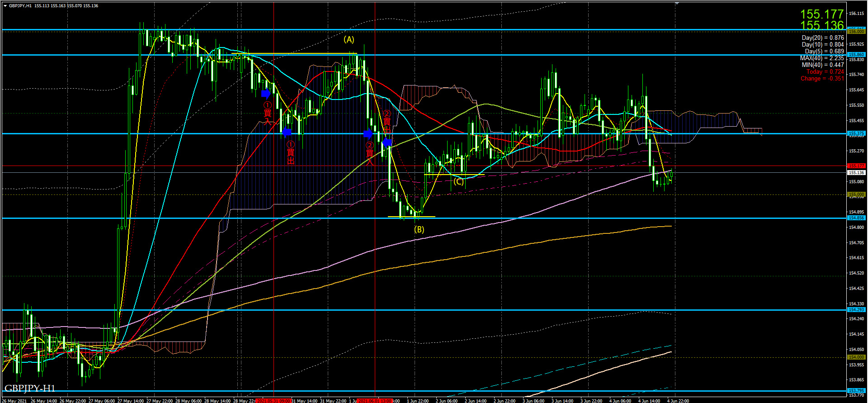This screenshot has height=403, width=868.
Task: Select the blue 155.375 level price tag
Action: (856, 133)
